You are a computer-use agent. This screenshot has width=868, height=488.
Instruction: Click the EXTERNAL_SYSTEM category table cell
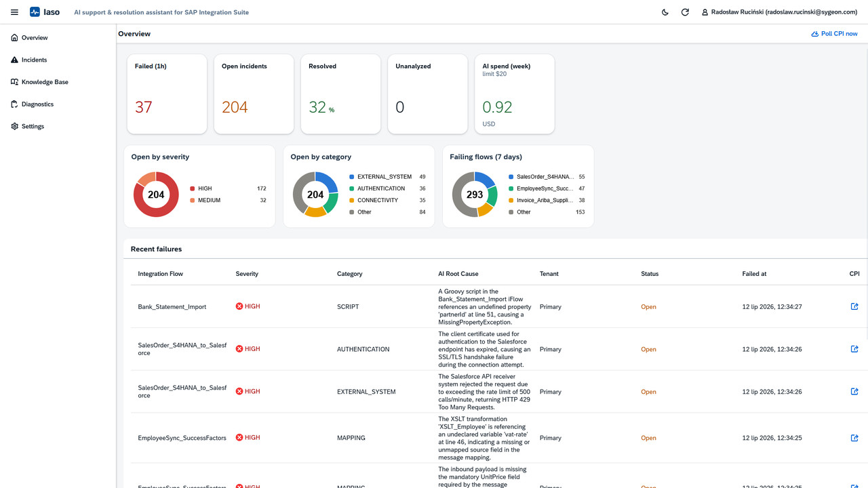tap(366, 392)
